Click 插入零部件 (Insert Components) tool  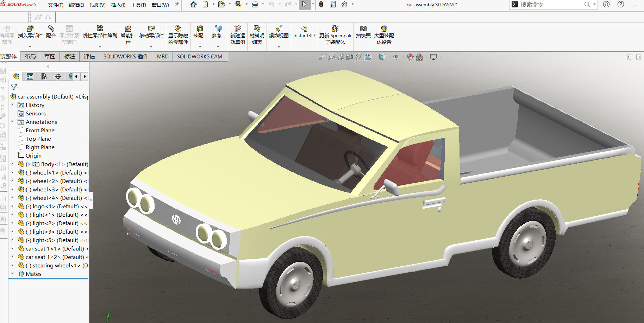(30, 32)
